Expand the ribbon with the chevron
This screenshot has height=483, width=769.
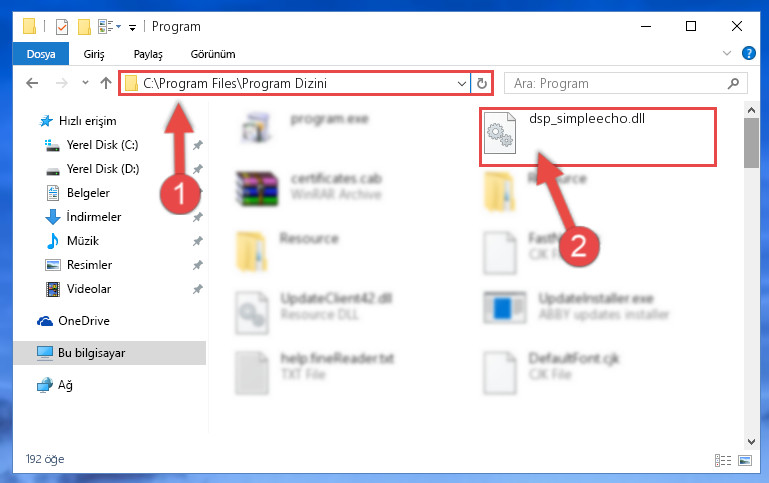pos(727,53)
